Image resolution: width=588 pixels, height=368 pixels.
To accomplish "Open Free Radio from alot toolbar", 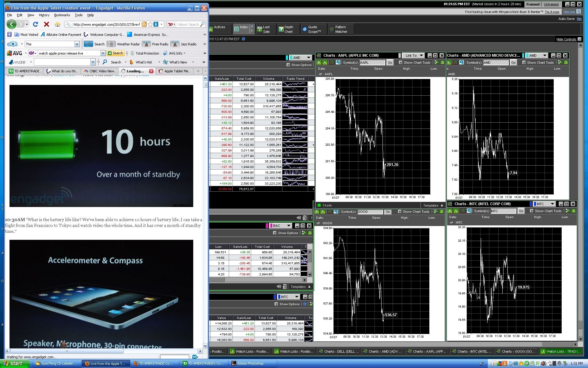I will pyautogui.click(x=156, y=44).
